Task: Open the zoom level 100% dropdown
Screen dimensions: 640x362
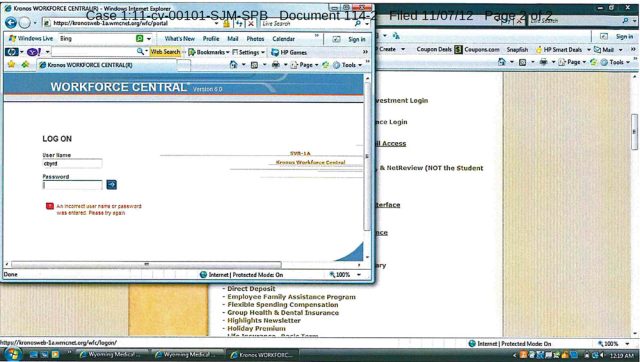Action: tap(345, 275)
